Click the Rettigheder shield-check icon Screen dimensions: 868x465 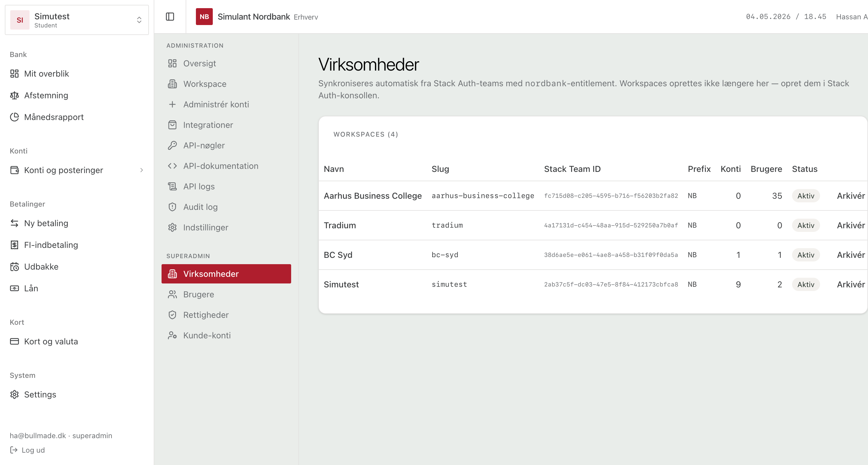172,315
